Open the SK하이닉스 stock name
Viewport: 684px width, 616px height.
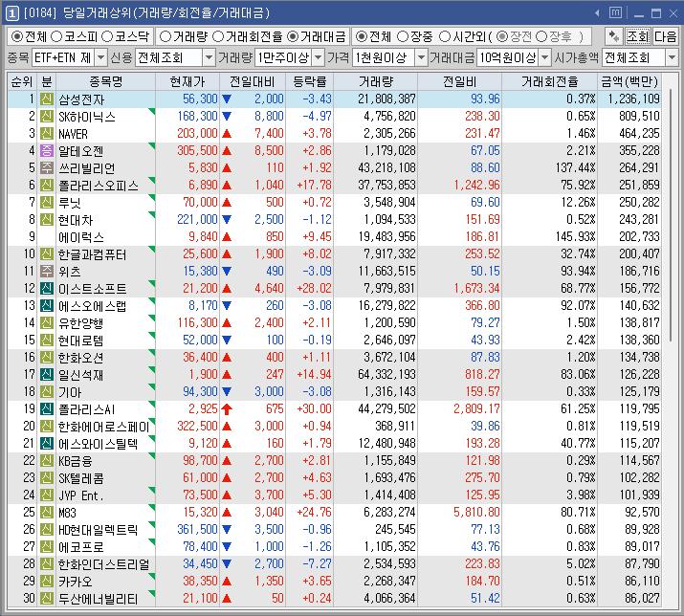click(x=87, y=117)
